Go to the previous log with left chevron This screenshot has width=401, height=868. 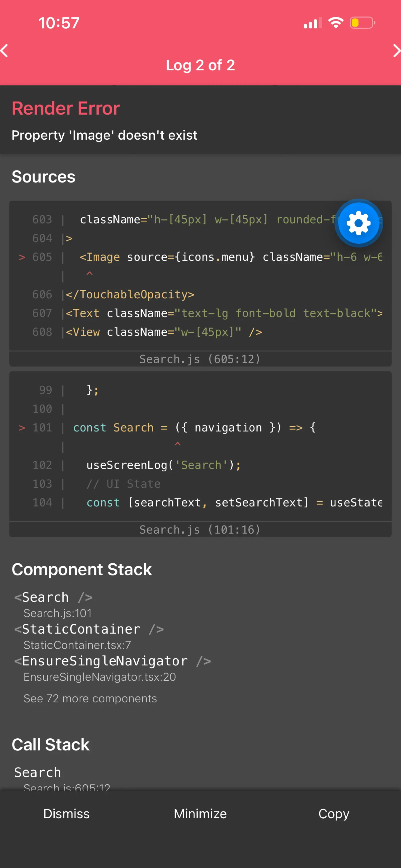(4, 51)
